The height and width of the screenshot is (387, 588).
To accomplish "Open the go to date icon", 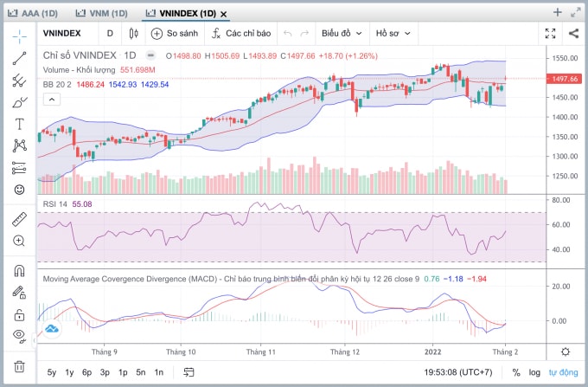I will (x=189, y=372).
